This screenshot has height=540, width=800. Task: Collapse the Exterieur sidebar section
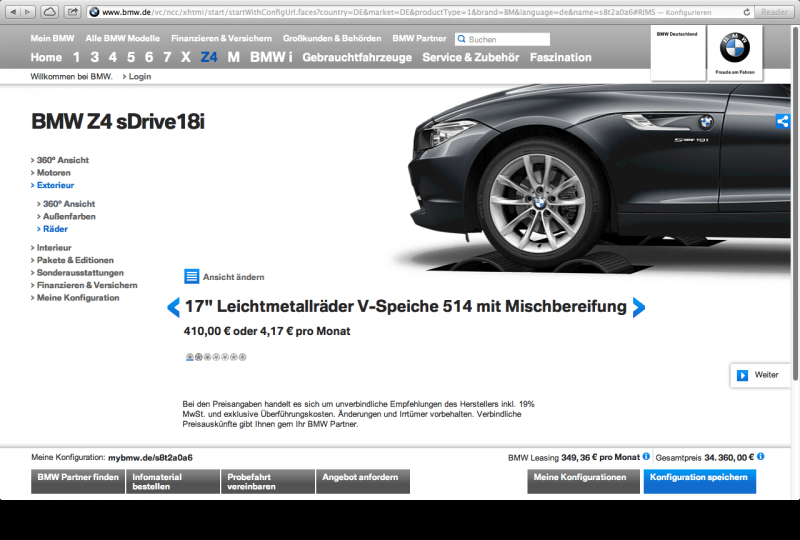tap(53, 185)
